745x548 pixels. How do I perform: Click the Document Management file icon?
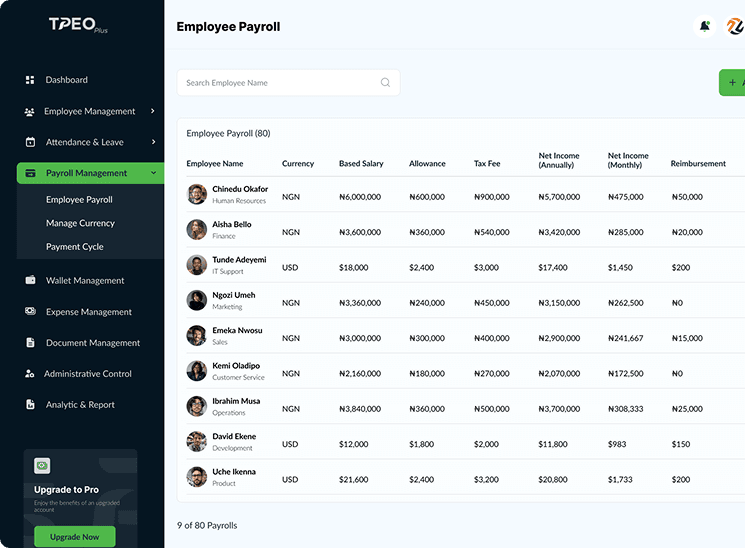(30, 343)
